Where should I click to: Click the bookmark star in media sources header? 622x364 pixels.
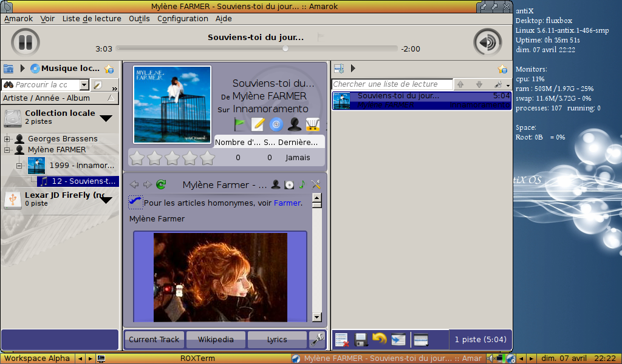coord(109,69)
